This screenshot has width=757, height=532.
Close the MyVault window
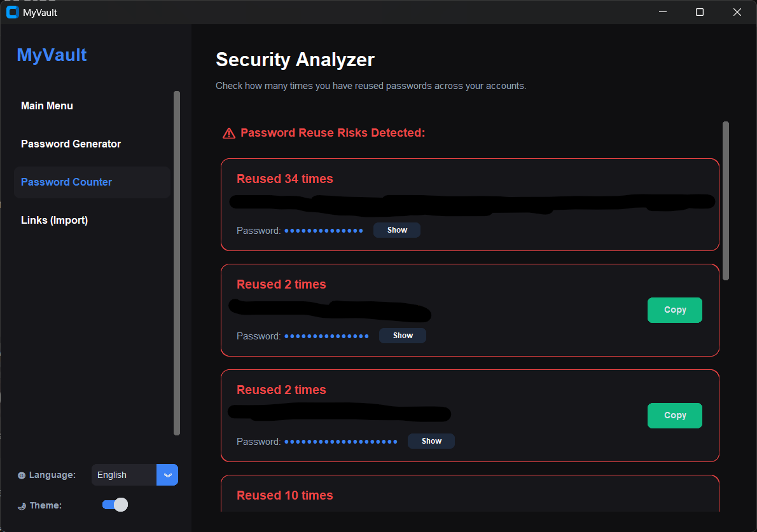tap(737, 12)
